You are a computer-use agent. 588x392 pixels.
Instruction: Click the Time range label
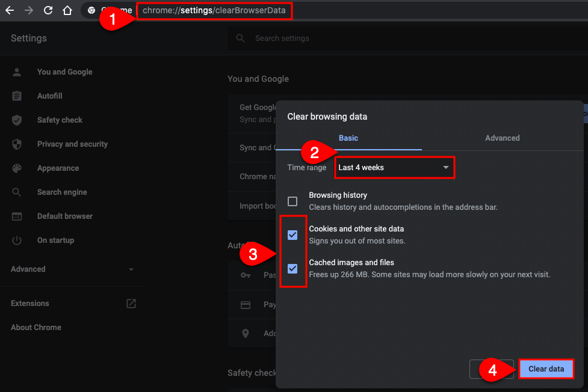click(x=307, y=168)
